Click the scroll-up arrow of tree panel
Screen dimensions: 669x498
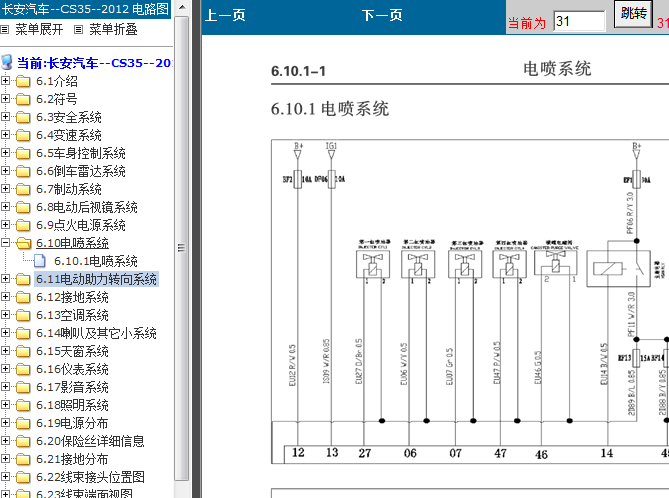coord(181,7)
